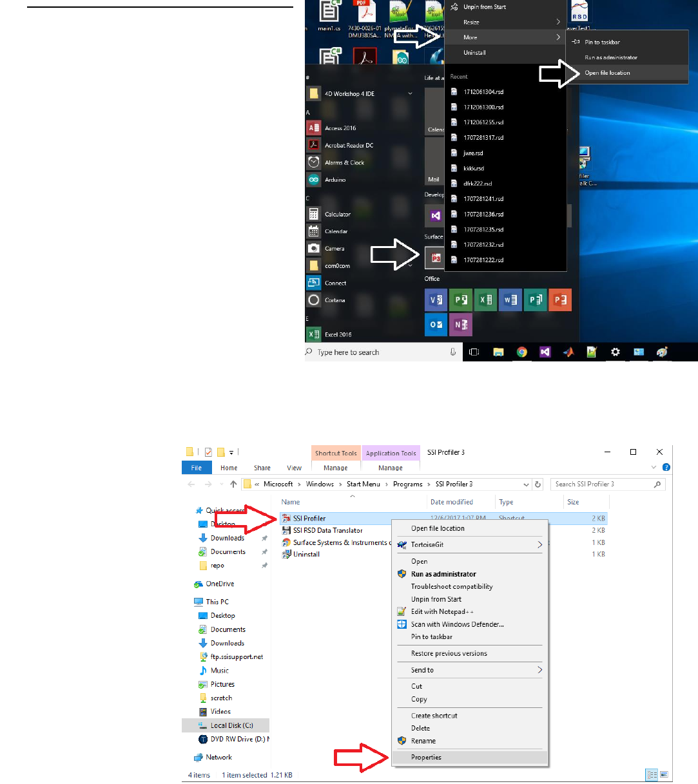Screen dimensions: 698x784
Task: Switch to the View ribbon tab
Action: [294, 468]
